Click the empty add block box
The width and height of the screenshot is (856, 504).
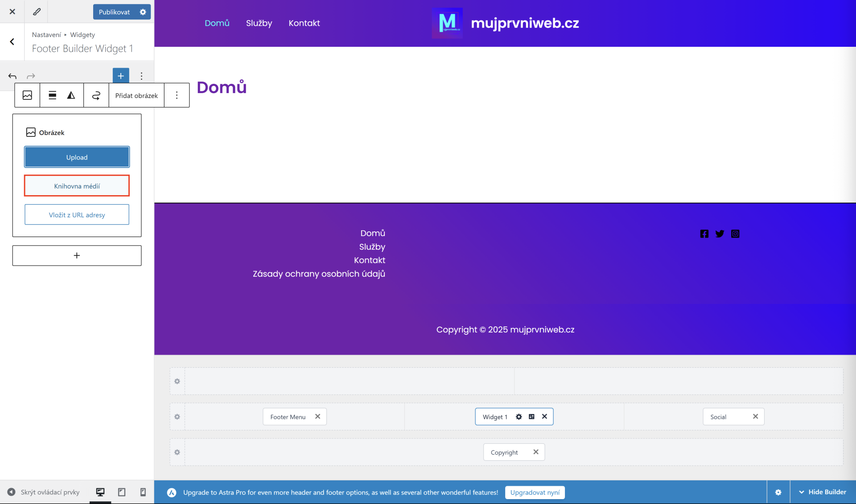click(x=77, y=255)
